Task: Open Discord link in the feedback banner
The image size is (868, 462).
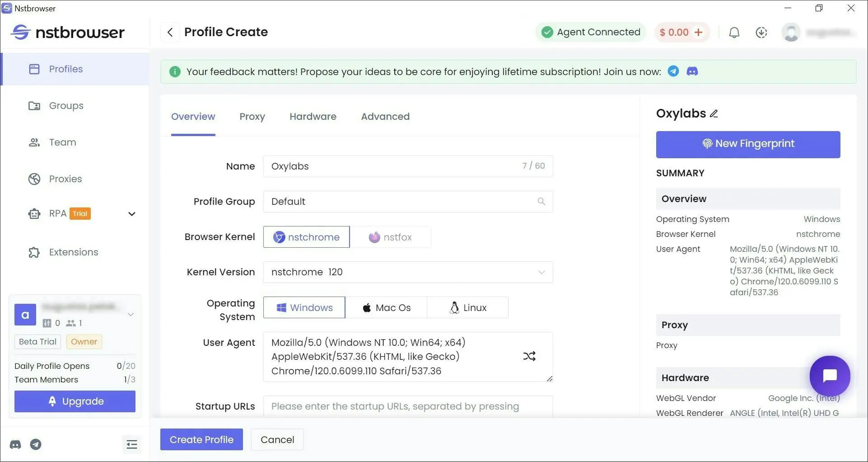Action: (692, 71)
